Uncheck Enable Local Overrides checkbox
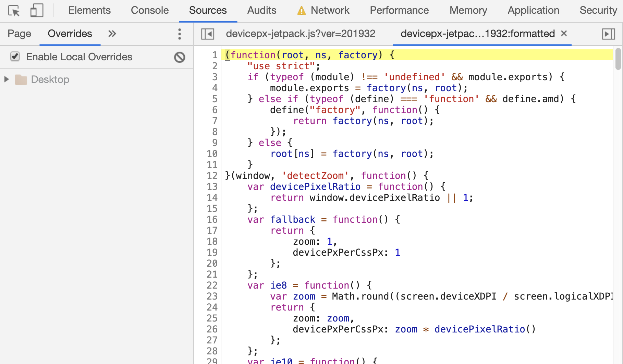Viewport: 623px width, 364px height. pyautogui.click(x=15, y=57)
